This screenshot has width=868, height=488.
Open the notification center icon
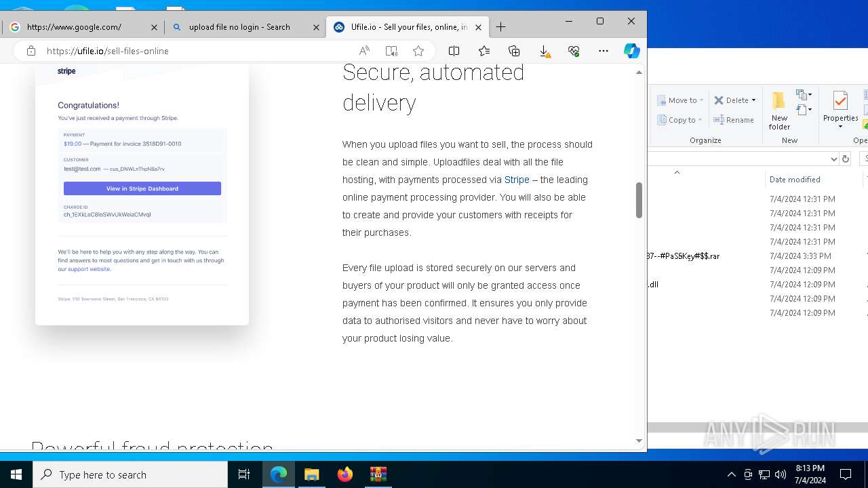(846, 474)
